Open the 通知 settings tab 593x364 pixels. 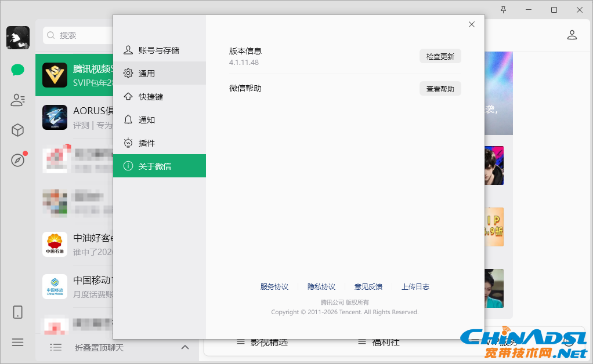coord(160,120)
